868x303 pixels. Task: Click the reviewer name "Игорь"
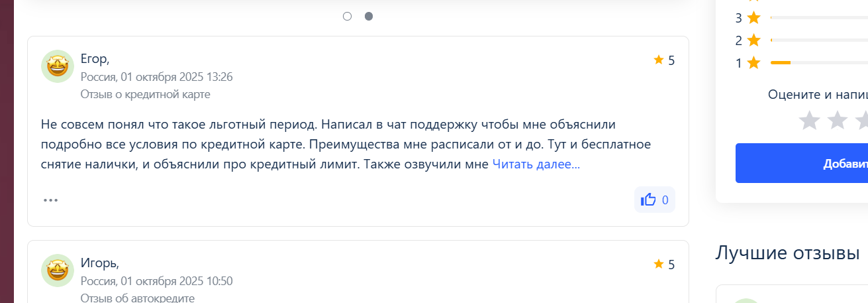99,263
